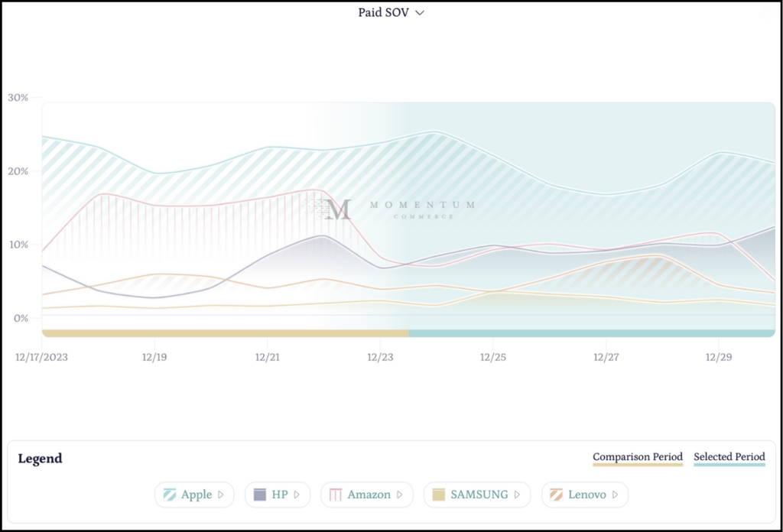Screen dimensions: 783x532
Task: Select the 12/29 date on the x-axis
Action: (x=717, y=357)
